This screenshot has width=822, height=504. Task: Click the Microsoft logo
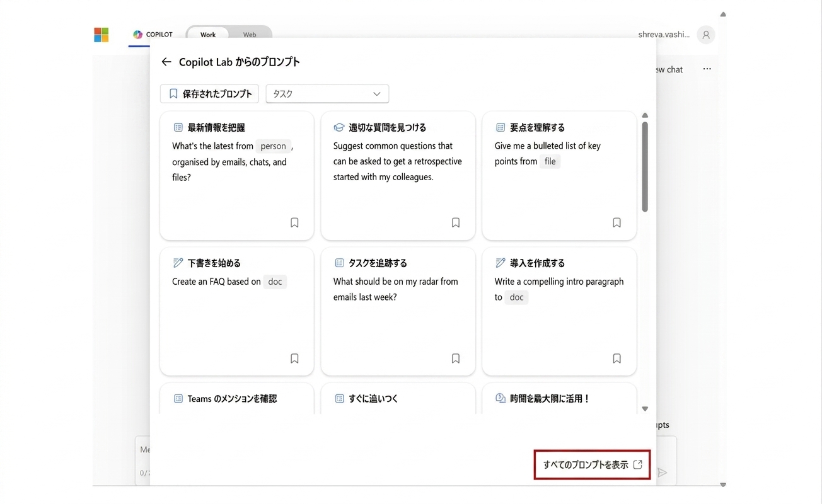pyautogui.click(x=101, y=35)
